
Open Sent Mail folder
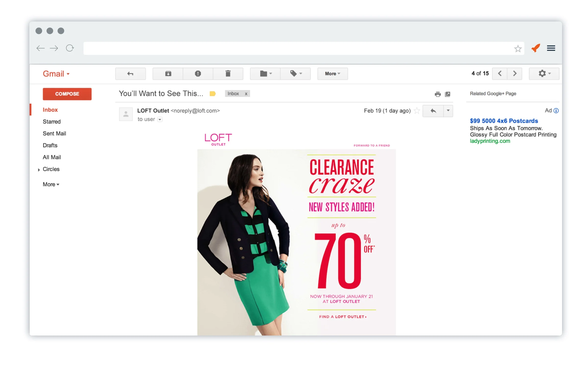tap(54, 134)
